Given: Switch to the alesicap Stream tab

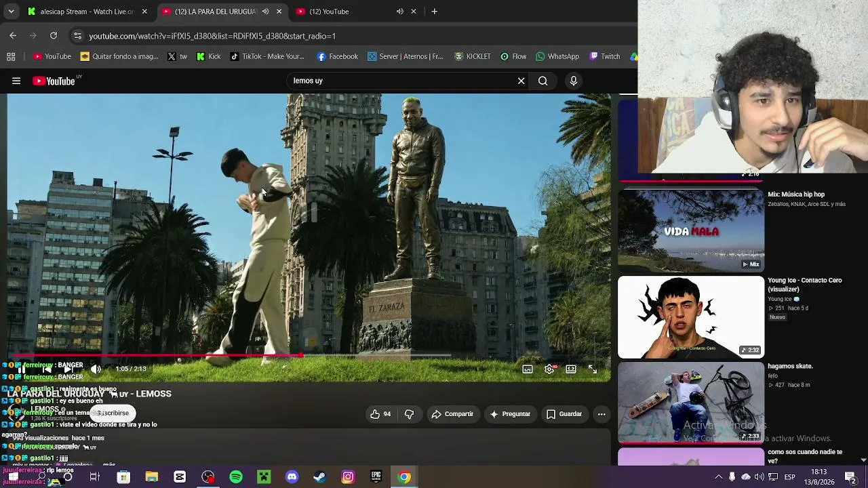Looking at the screenshot, I should (87, 12).
